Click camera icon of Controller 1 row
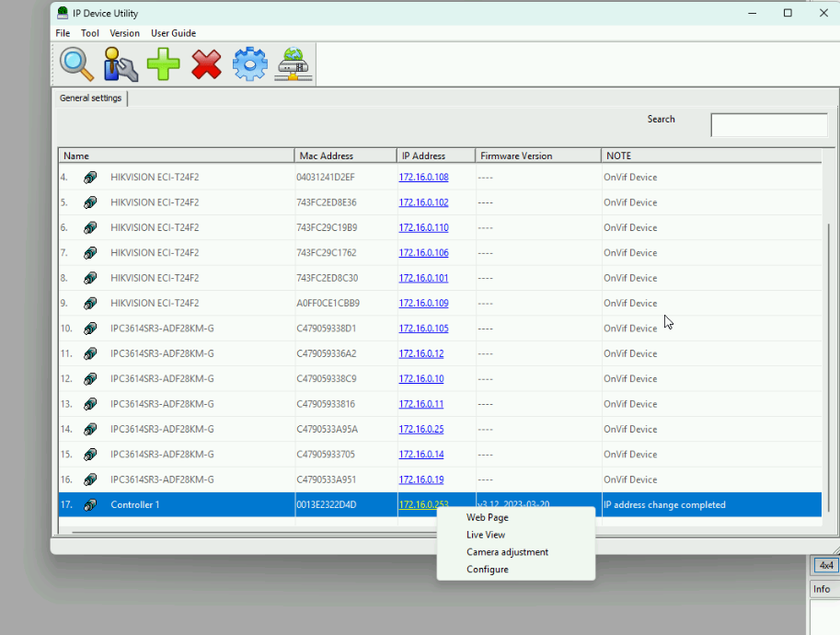Screen dimensions: 840x635 pos(90,505)
